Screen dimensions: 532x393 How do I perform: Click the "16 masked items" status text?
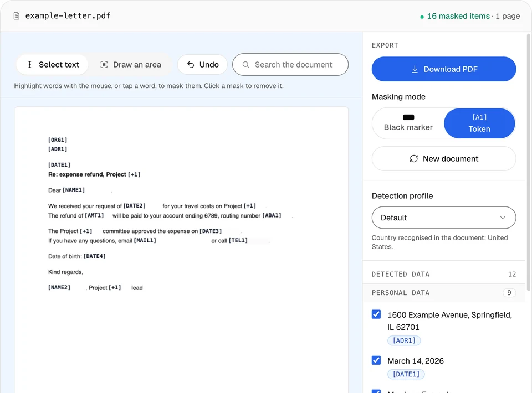click(458, 16)
